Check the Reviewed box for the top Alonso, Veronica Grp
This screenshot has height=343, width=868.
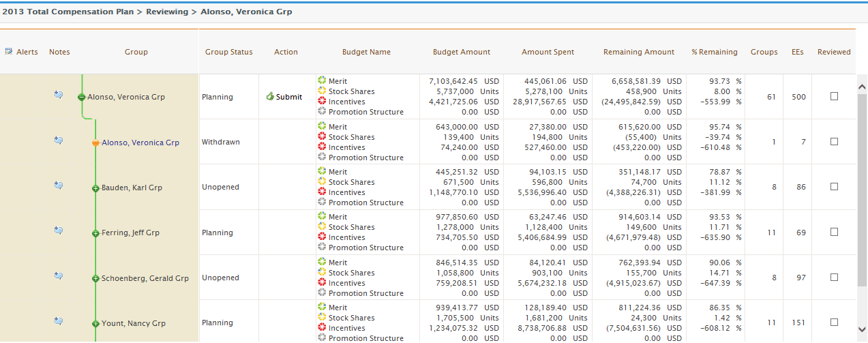[x=834, y=97]
